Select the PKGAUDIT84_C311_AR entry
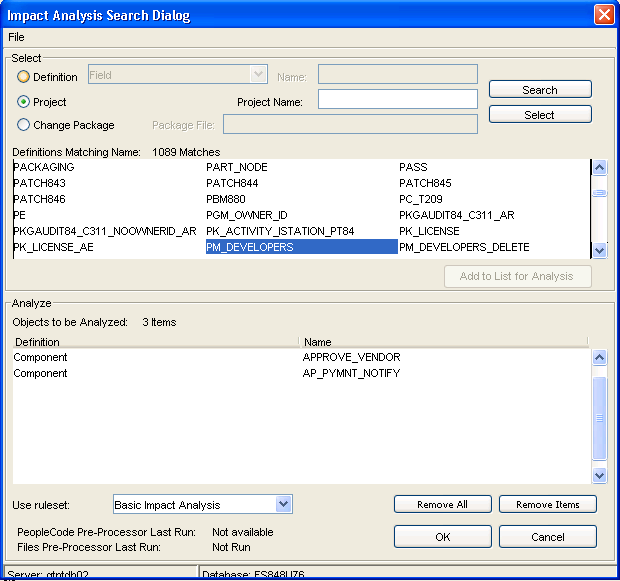This screenshot has height=581, width=620. coord(457,215)
